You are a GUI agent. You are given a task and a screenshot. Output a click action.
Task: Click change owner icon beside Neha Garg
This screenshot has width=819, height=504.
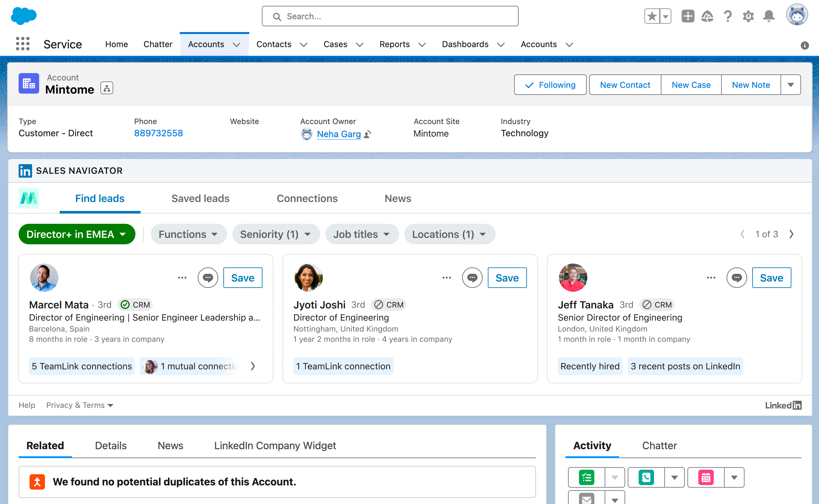[367, 134]
